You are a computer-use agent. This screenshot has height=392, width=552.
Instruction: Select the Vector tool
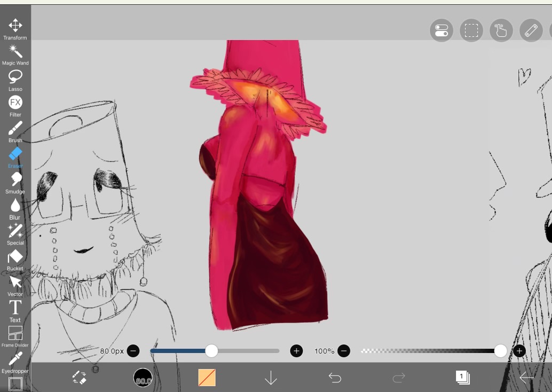(x=15, y=286)
